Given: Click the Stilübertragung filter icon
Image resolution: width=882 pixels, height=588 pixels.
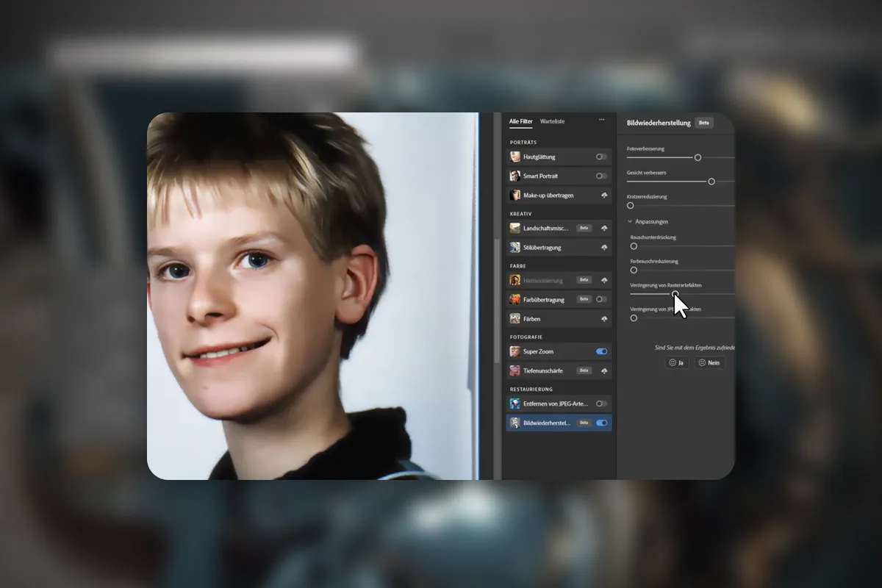Looking at the screenshot, I should 515,247.
